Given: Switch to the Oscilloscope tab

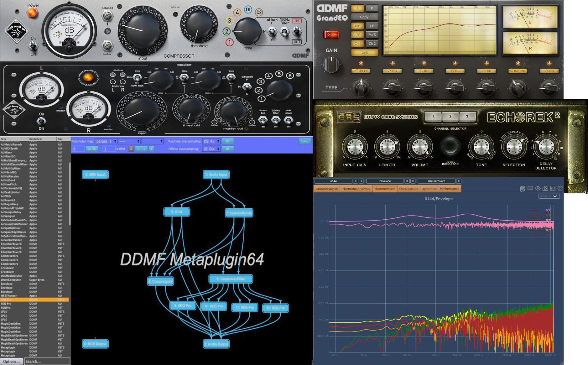Looking at the screenshot, I should click(409, 189).
